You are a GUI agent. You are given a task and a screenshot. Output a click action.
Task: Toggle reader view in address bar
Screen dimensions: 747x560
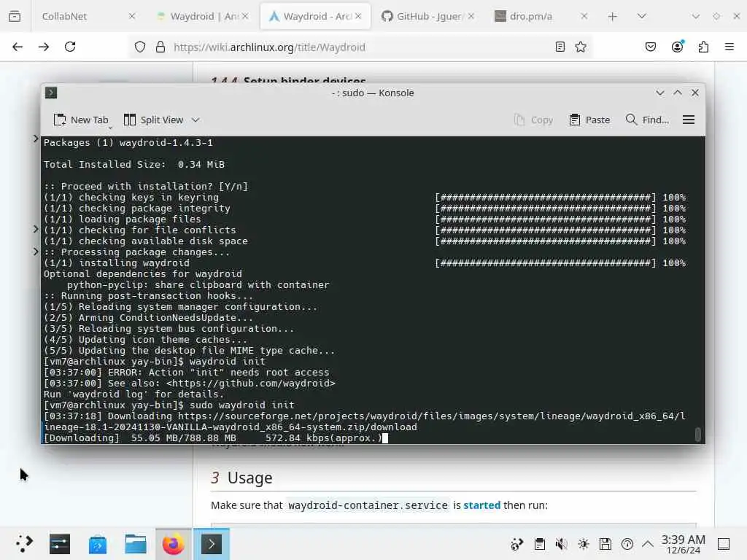pos(560,47)
